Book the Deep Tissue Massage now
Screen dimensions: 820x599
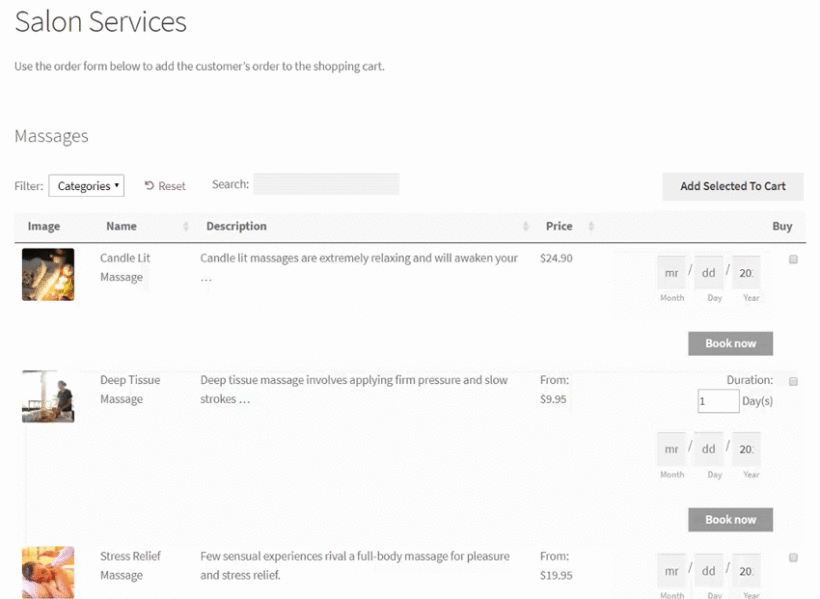point(730,519)
